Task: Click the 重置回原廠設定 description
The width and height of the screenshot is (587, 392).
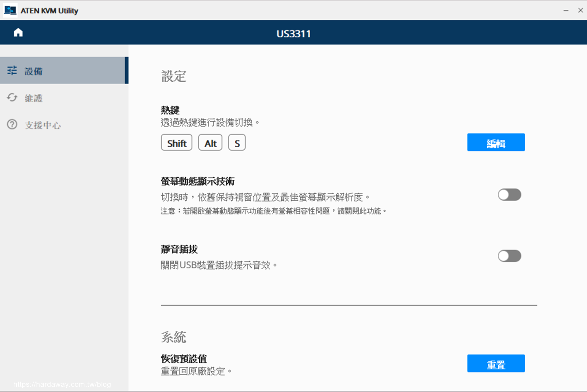Action: click(196, 371)
